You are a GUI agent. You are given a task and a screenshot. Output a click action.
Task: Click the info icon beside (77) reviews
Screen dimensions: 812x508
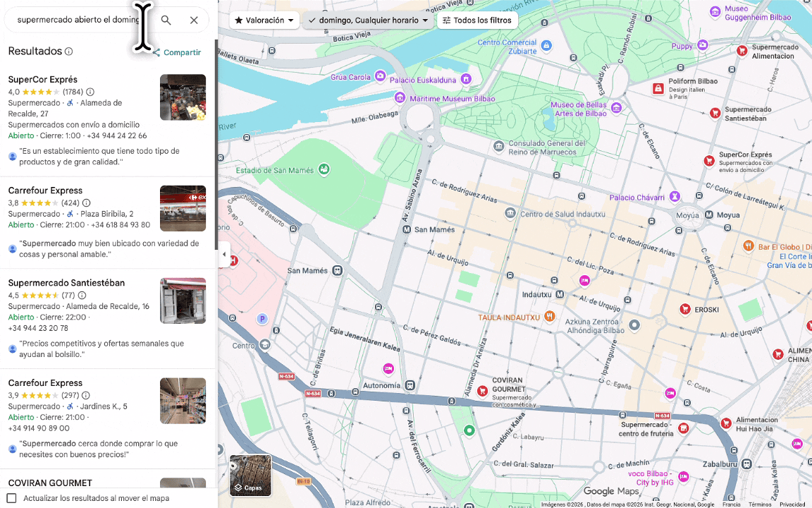point(82,295)
